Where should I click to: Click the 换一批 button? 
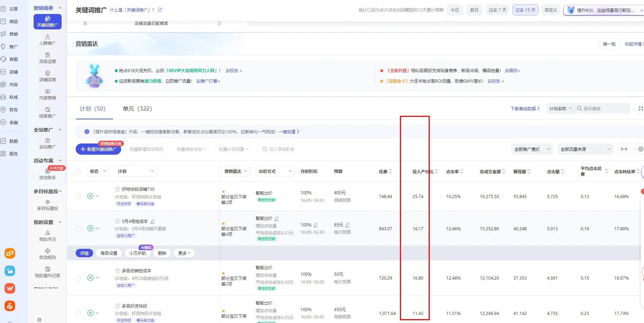click(609, 44)
